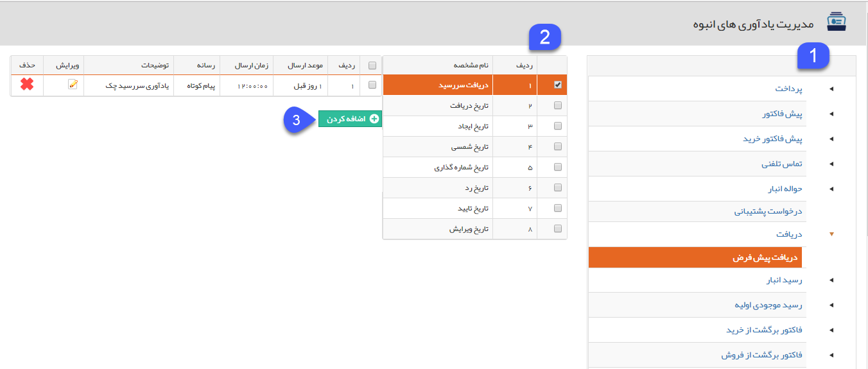Select the تاریخ شمسی table row
Viewport: 868px width, 369px height.
[475, 146]
